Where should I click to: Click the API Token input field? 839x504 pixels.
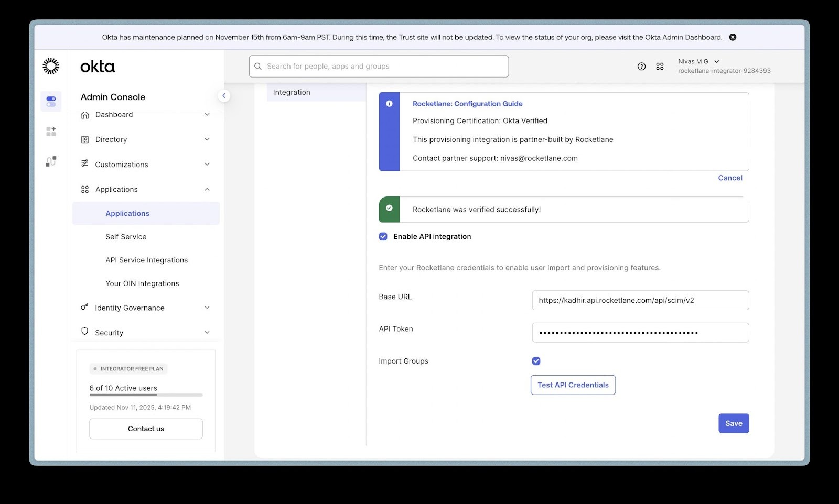pos(640,333)
